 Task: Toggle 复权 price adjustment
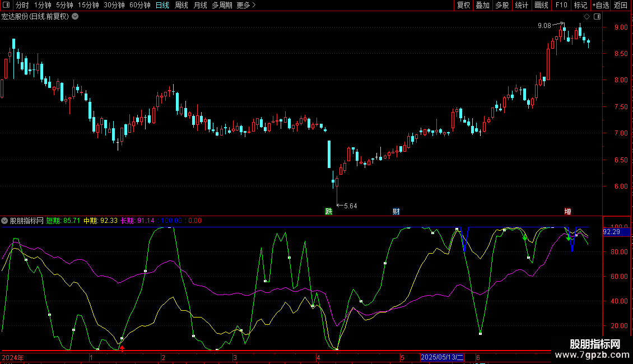coord(463,5)
